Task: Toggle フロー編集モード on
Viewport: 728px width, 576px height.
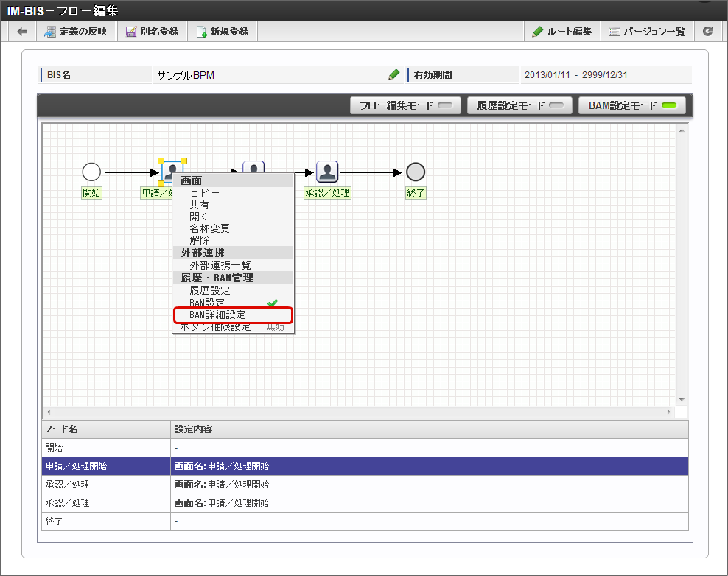Action: [405, 105]
